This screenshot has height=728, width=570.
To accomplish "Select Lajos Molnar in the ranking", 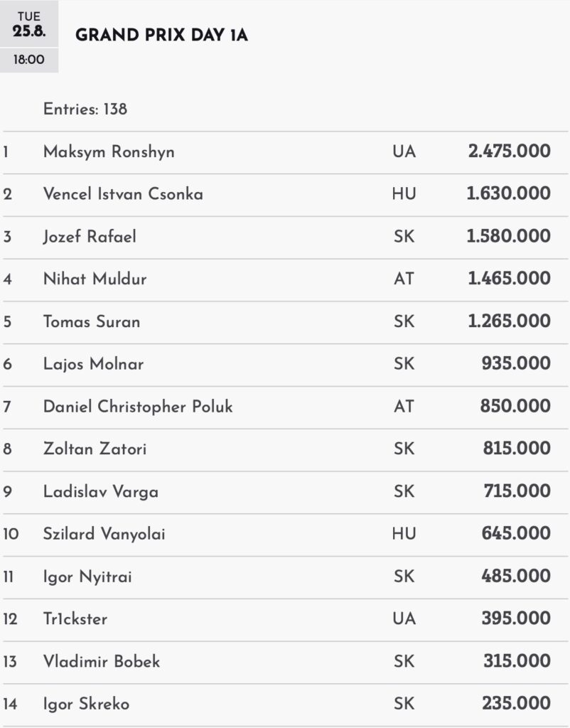I will (93, 365).
